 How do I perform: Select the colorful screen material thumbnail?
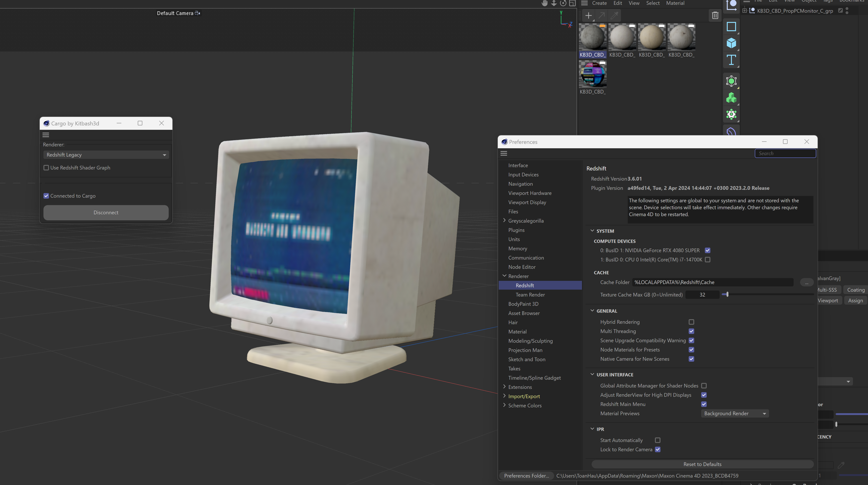[x=592, y=74]
